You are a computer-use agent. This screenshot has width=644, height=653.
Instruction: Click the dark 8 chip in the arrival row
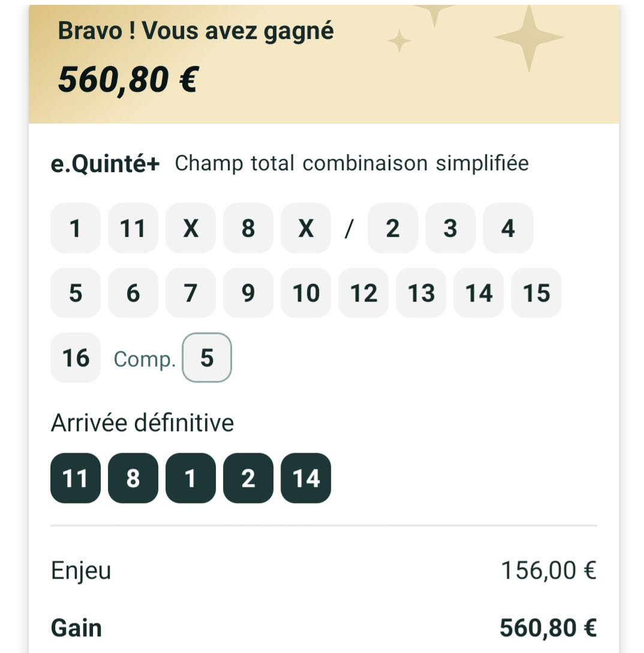coord(133,479)
